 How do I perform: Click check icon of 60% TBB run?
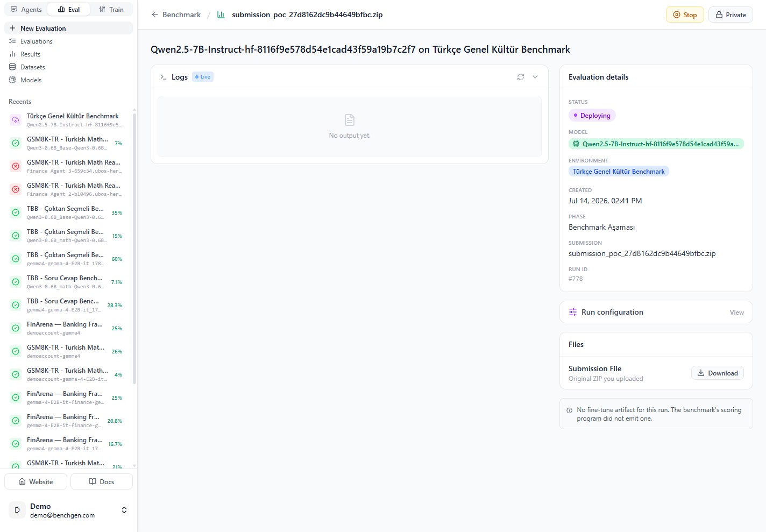point(16,259)
